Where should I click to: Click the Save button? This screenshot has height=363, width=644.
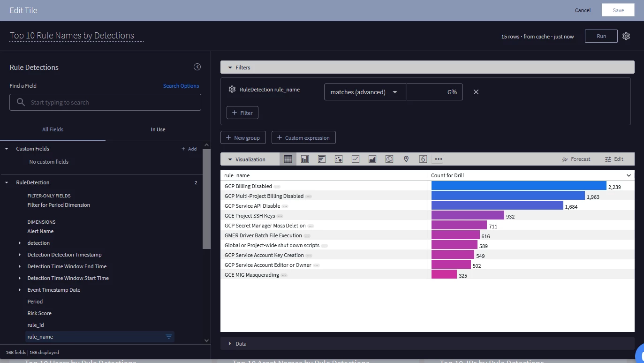(x=618, y=10)
